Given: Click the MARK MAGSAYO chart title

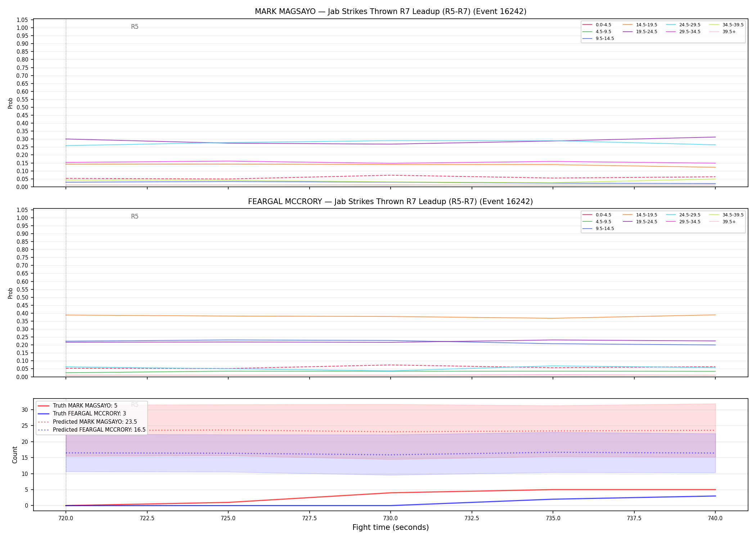Looking at the screenshot, I should [x=391, y=12].
